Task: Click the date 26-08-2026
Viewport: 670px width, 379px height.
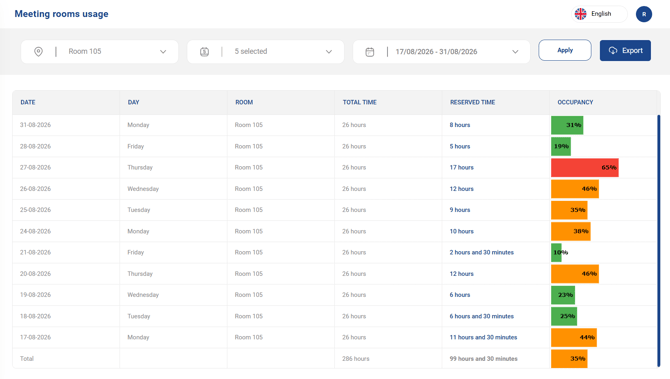Action: (x=35, y=189)
